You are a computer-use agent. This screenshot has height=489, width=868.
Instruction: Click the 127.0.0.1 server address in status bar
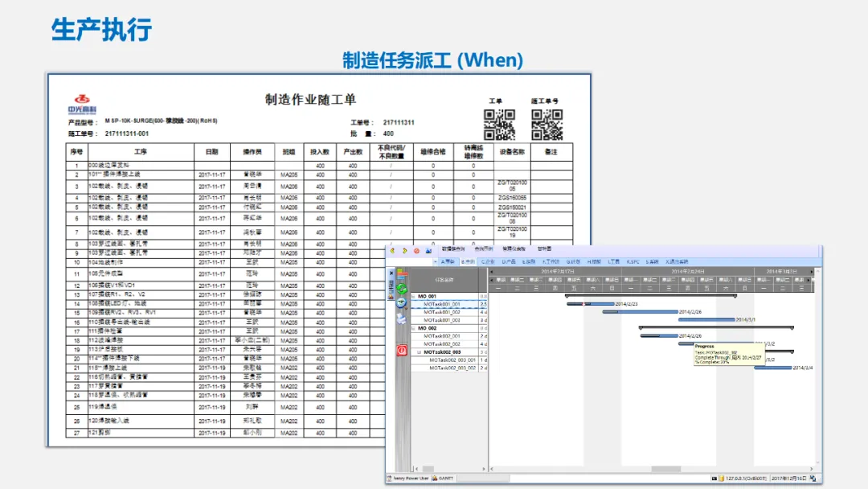tap(747, 479)
